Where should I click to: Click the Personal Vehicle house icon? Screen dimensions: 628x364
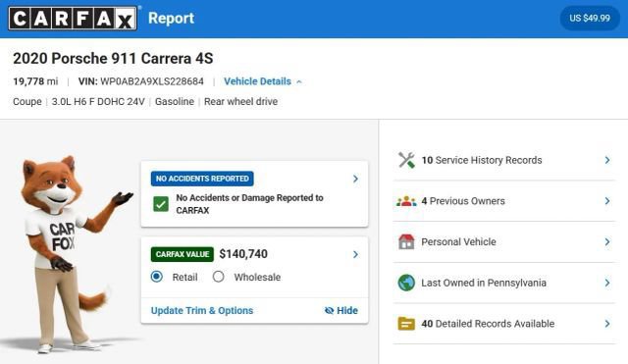click(406, 242)
